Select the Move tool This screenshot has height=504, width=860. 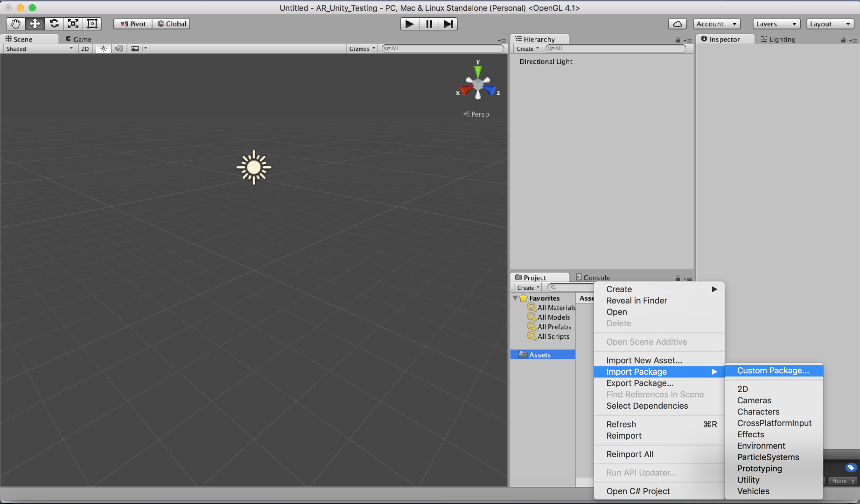[35, 23]
